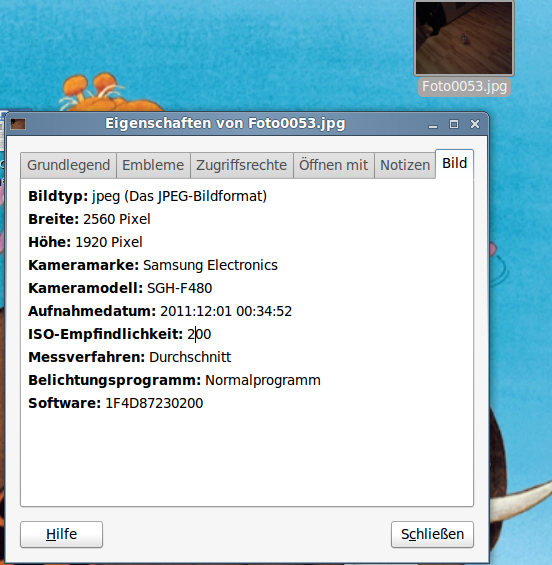Show the Notizen tab
This screenshot has width=552, height=565.
click(x=405, y=165)
